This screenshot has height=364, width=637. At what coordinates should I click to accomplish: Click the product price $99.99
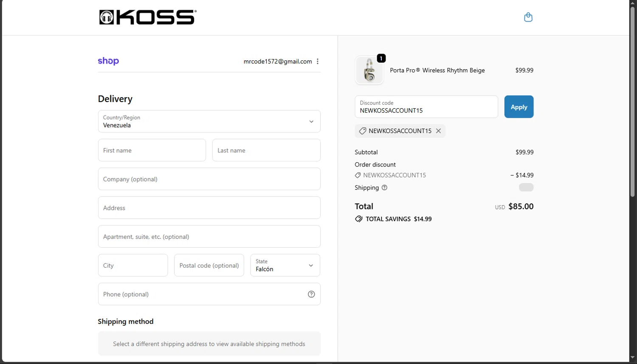pyautogui.click(x=524, y=71)
